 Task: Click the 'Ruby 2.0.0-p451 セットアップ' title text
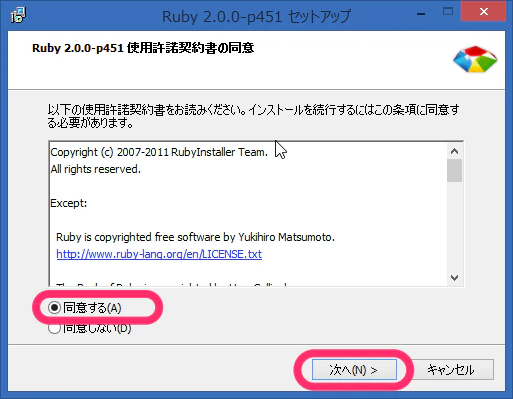pos(256,16)
